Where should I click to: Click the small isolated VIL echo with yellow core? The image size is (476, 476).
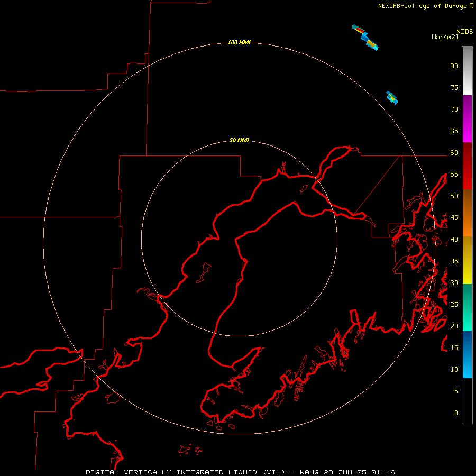click(391, 97)
